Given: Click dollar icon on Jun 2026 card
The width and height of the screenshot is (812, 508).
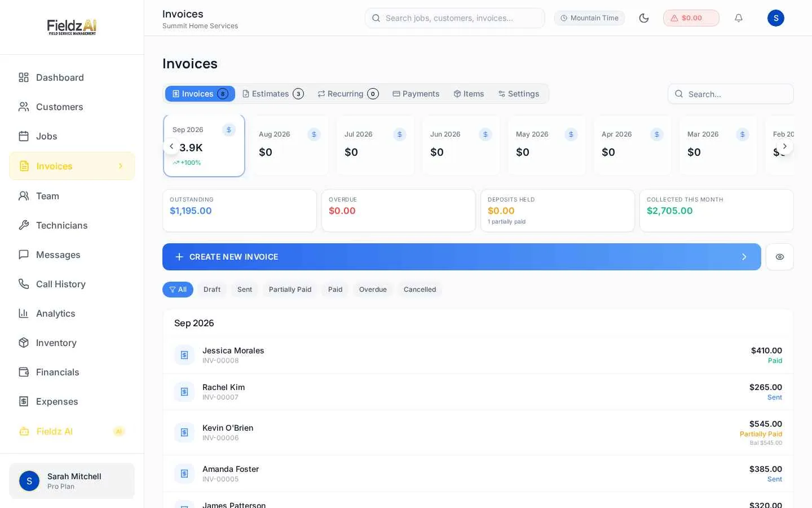Looking at the screenshot, I should (x=486, y=134).
